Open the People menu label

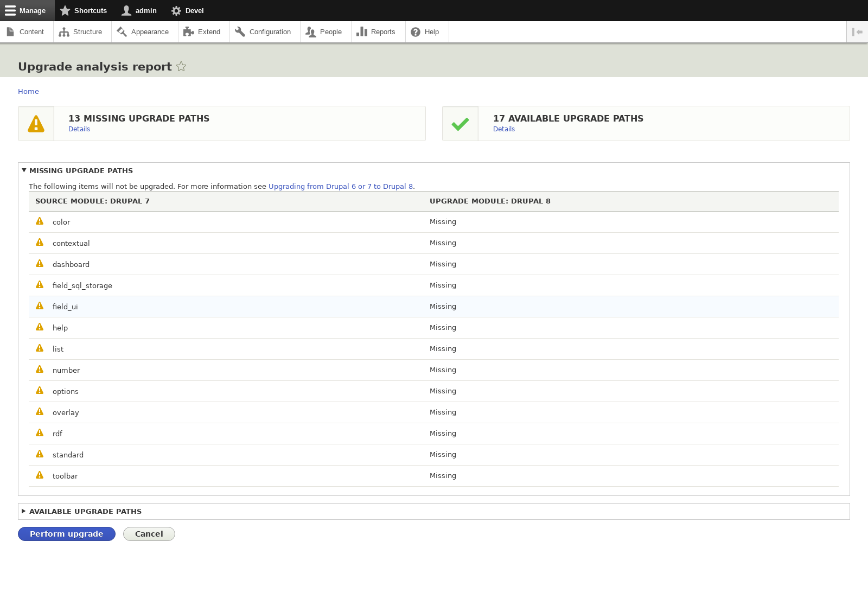[x=331, y=32]
